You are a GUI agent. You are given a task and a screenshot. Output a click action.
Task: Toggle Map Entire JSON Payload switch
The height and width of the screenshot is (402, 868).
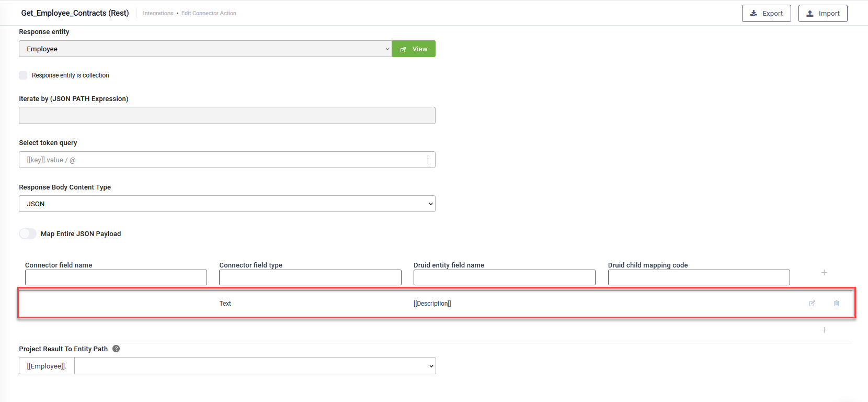[28, 234]
